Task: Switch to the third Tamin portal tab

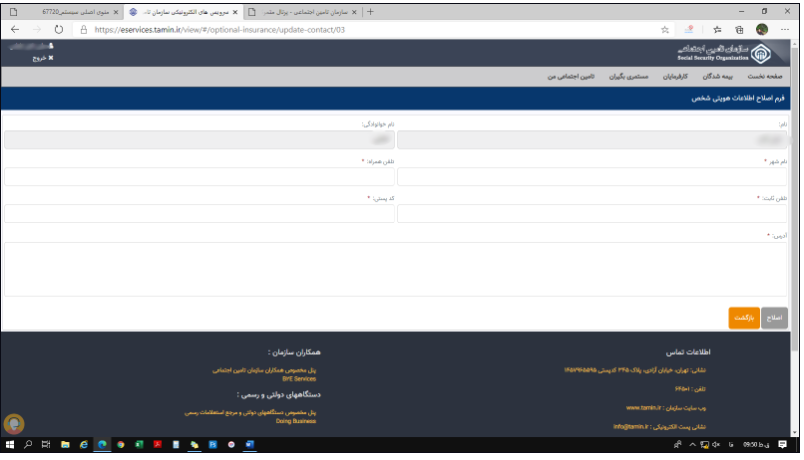Action: click(303, 12)
